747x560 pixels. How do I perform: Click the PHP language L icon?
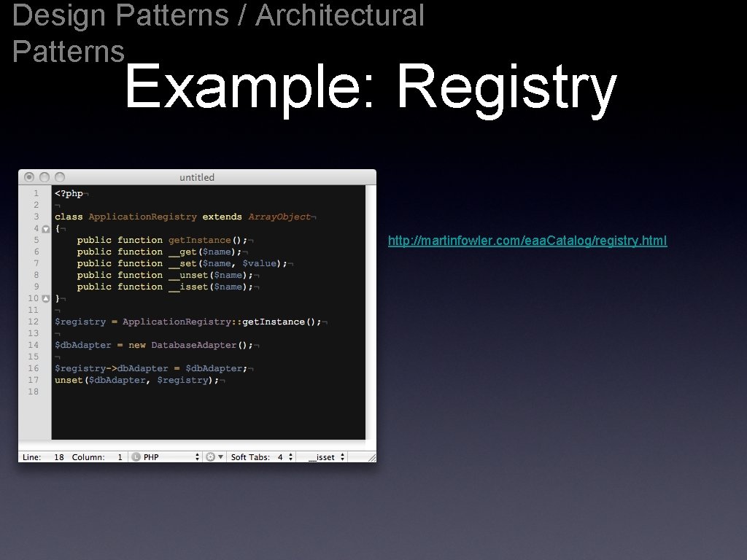[x=136, y=457]
